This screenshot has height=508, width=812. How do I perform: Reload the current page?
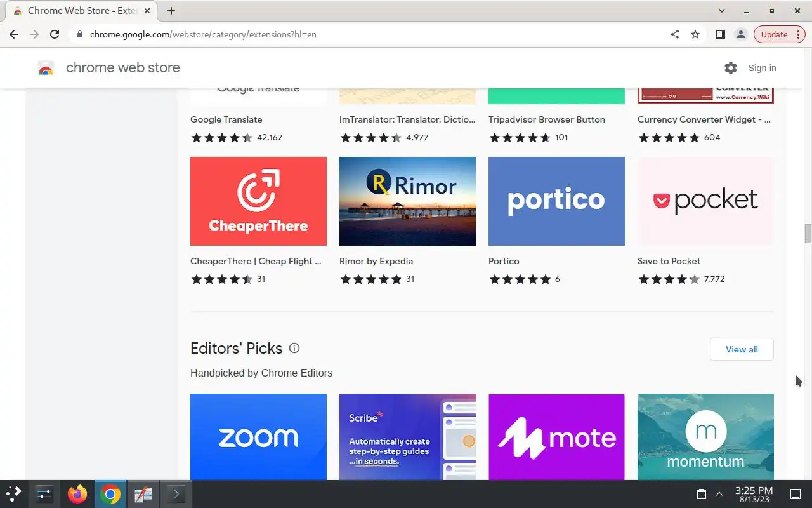55,34
